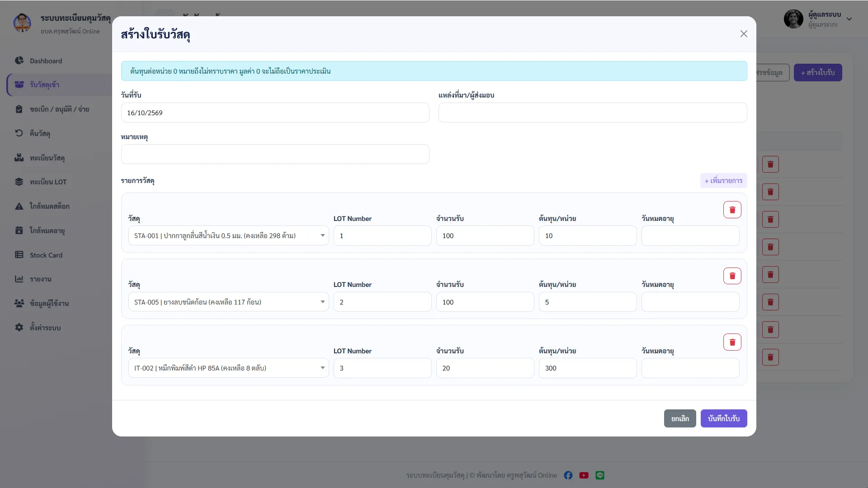Click the วันที่รับ date field

click(x=275, y=113)
